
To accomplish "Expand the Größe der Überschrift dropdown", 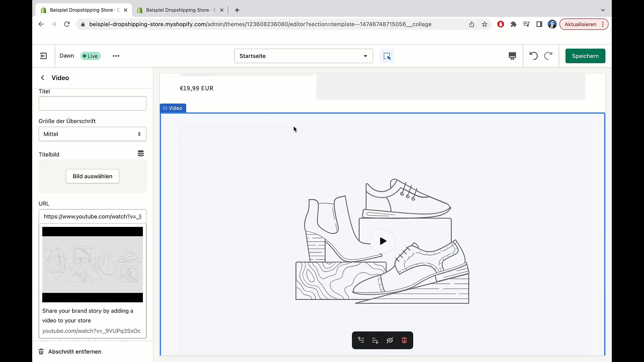I will pos(92,134).
